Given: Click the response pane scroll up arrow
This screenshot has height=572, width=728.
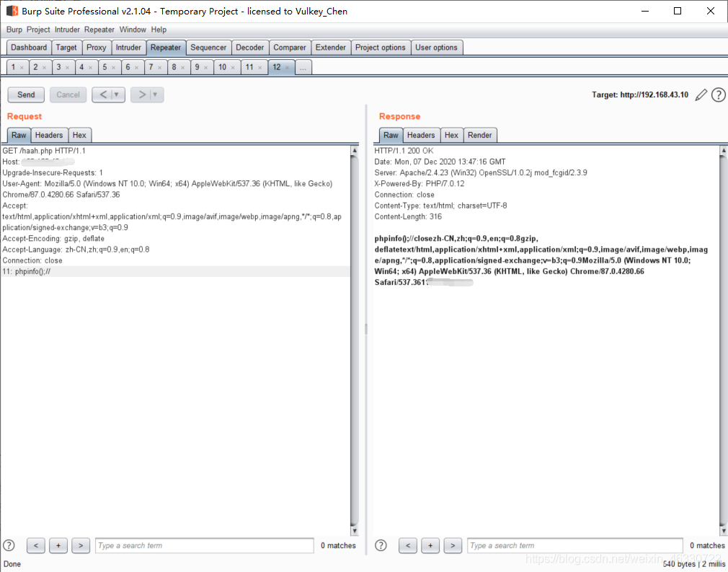Looking at the screenshot, I should tap(724, 151).
